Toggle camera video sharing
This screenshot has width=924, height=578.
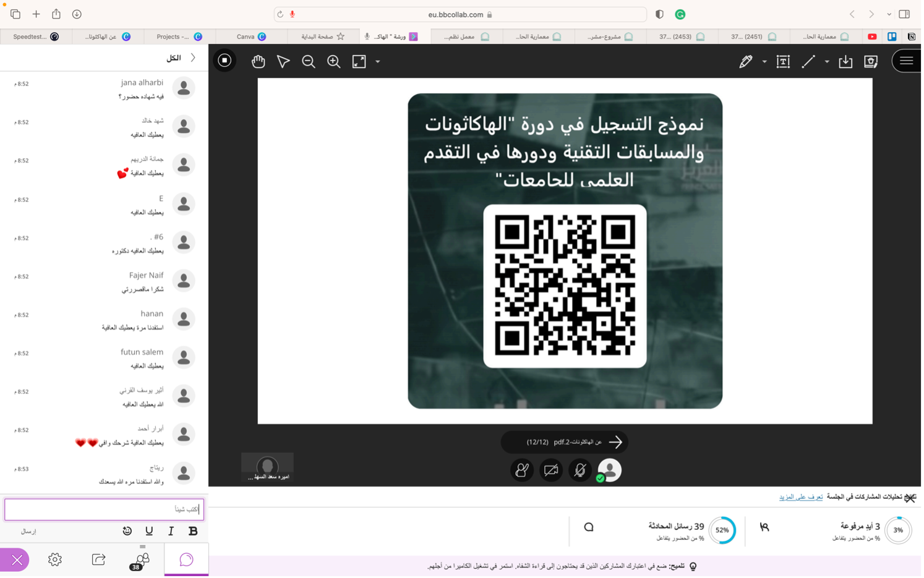pyautogui.click(x=551, y=470)
